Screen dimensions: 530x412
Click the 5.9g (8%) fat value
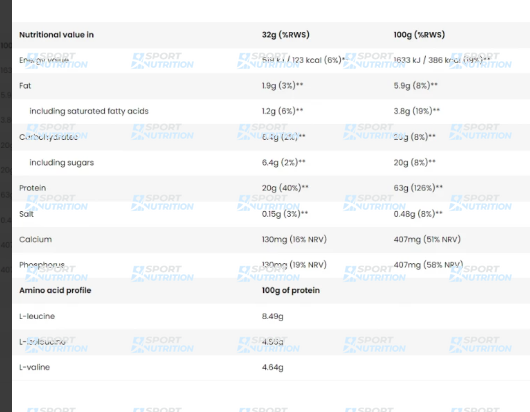415,86
